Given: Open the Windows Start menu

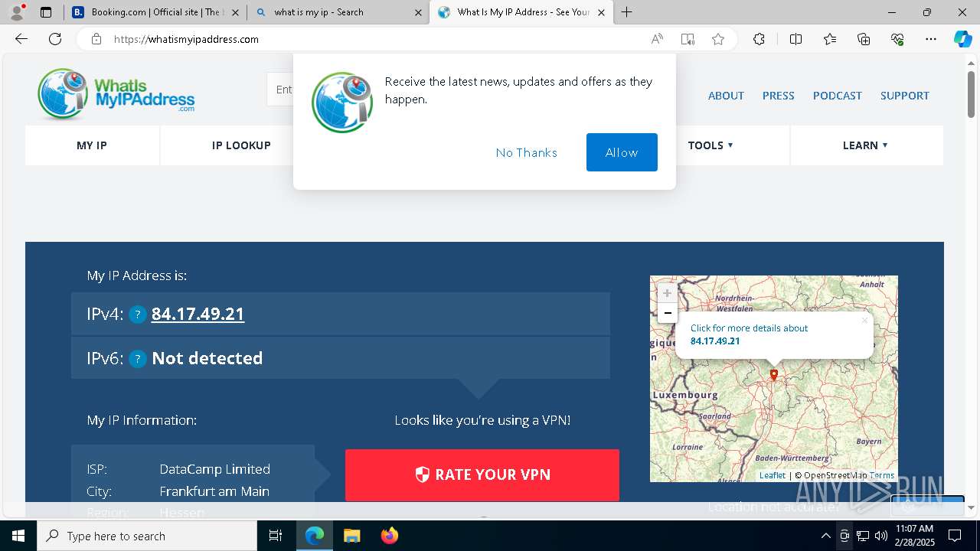Looking at the screenshot, I should coord(18,536).
